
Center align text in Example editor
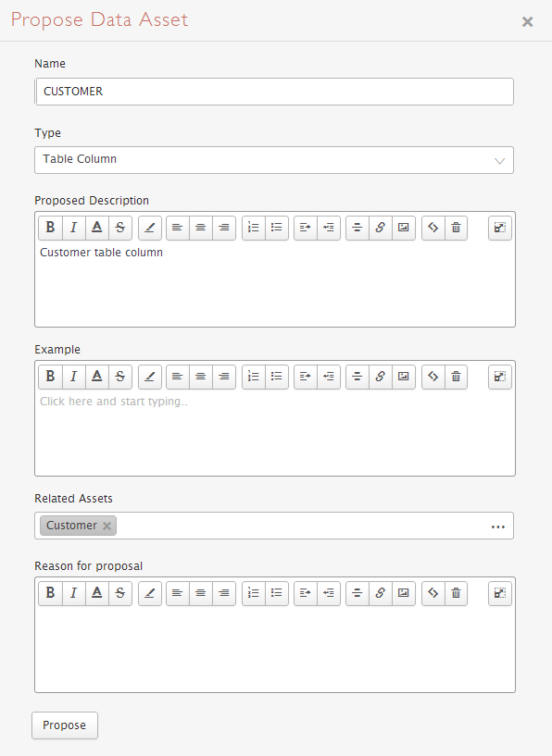click(x=201, y=377)
